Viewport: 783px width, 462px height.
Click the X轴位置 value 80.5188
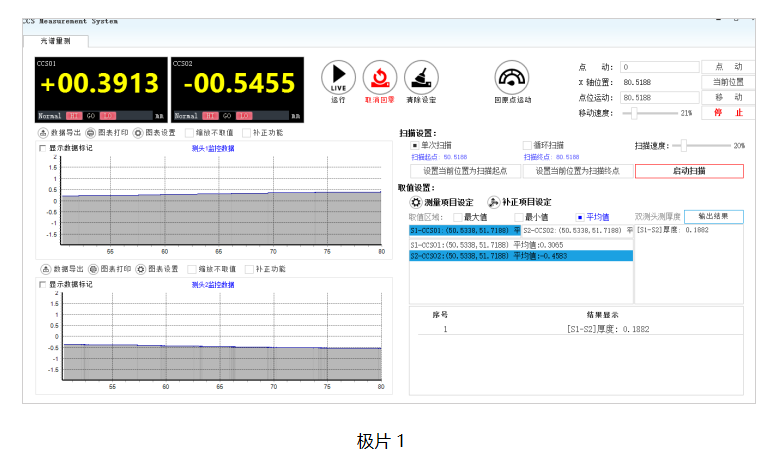(637, 82)
